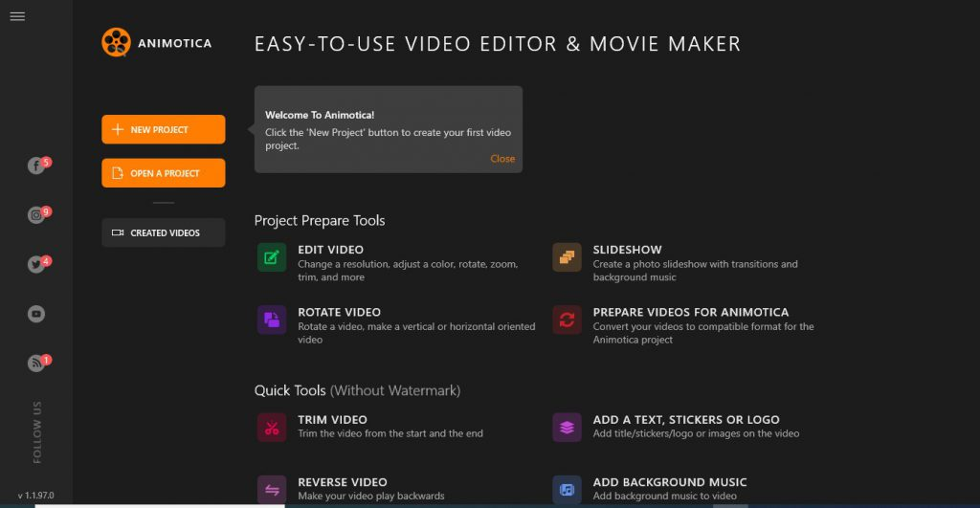Screen dimensions: 980x508
Task: Click the Add Background Music icon
Action: 567,490
